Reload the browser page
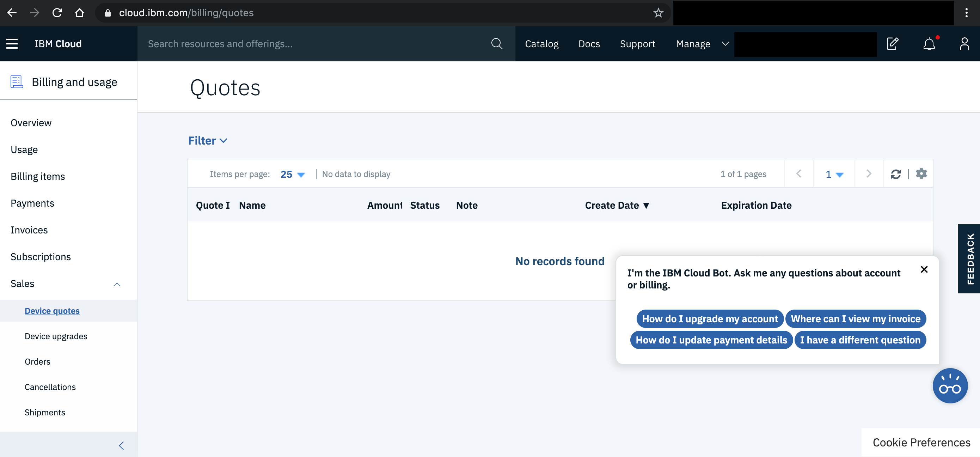Viewport: 980px width, 457px height. click(x=57, y=13)
